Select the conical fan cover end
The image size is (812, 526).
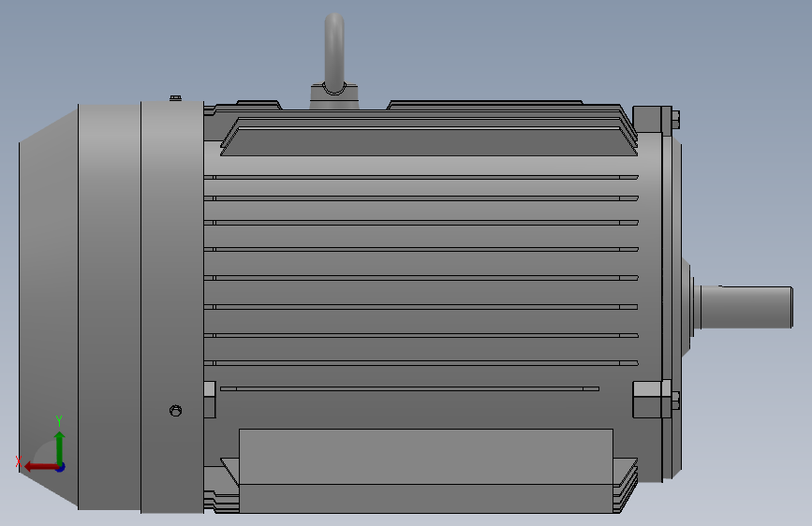[49, 305]
